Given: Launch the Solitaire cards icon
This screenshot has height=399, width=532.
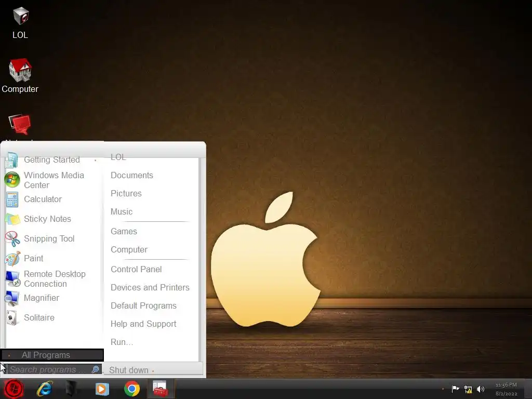Looking at the screenshot, I should click(x=12, y=317).
